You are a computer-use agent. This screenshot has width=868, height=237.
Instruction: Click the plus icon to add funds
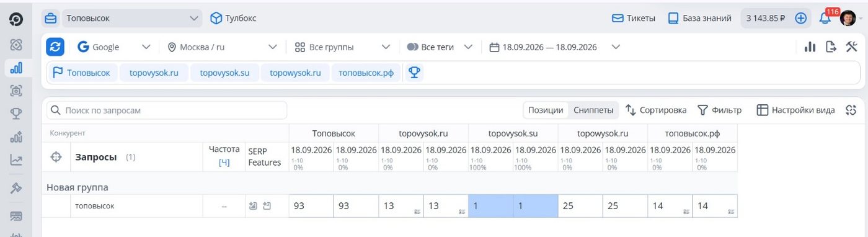(800, 18)
